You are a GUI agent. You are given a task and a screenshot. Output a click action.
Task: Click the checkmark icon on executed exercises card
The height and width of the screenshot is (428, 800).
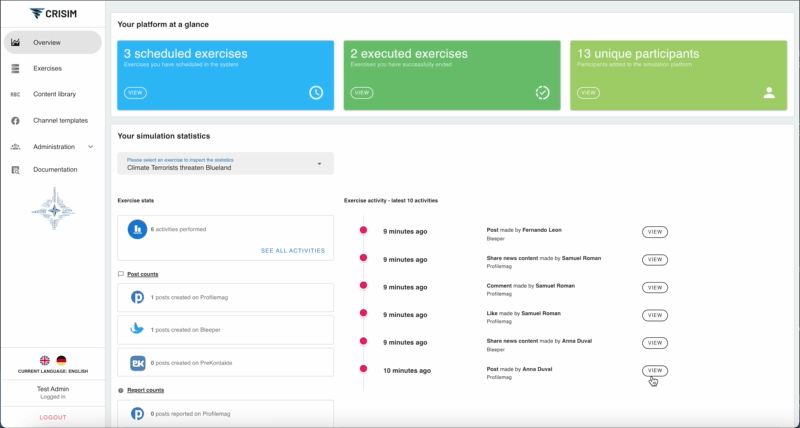point(542,93)
